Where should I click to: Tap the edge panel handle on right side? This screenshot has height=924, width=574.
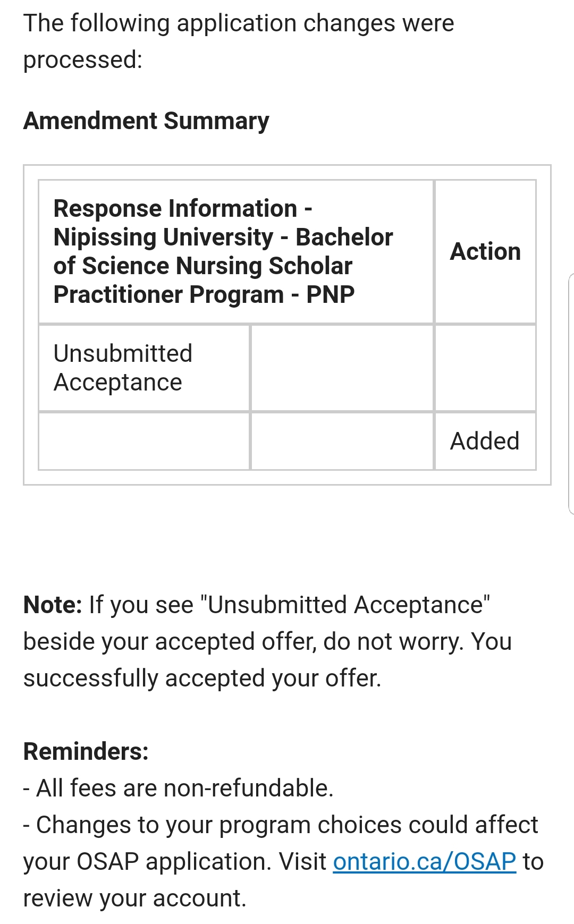pyautogui.click(x=571, y=394)
